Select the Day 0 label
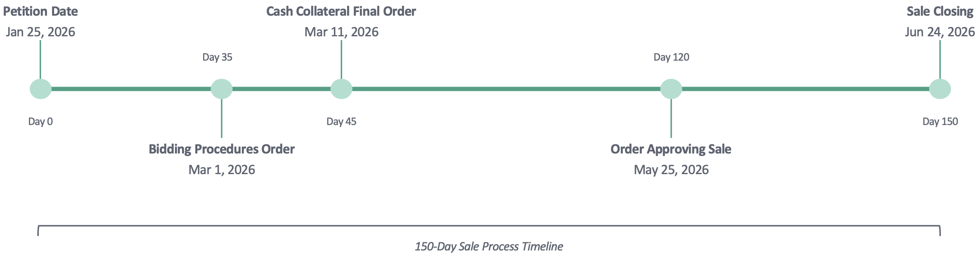980x255 pixels. (40, 121)
